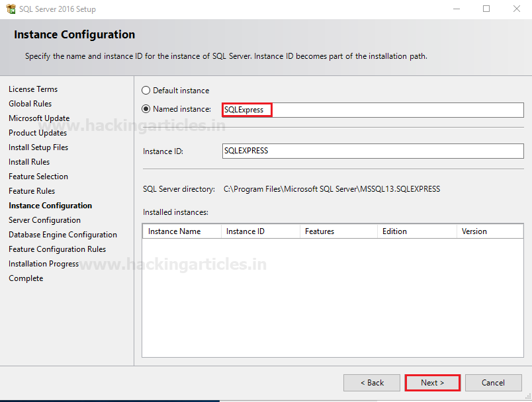Open the Global Rules step
532x402 pixels.
tap(30, 104)
